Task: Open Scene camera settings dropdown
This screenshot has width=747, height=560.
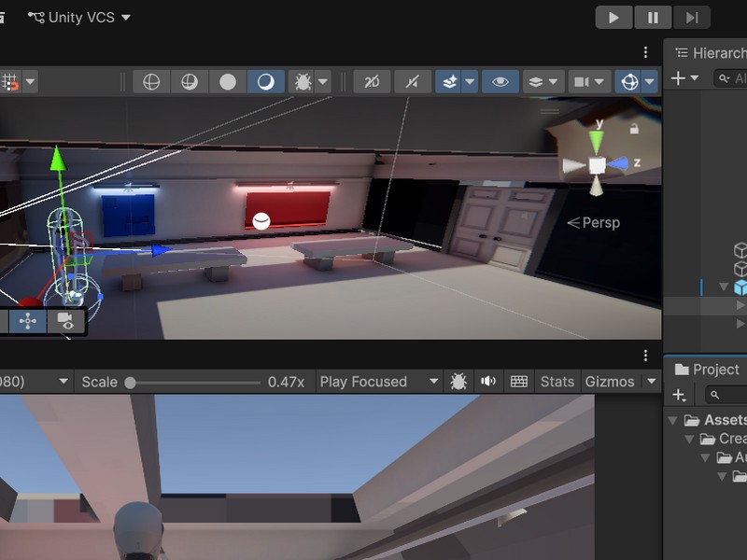Action: pyautogui.click(x=589, y=82)
